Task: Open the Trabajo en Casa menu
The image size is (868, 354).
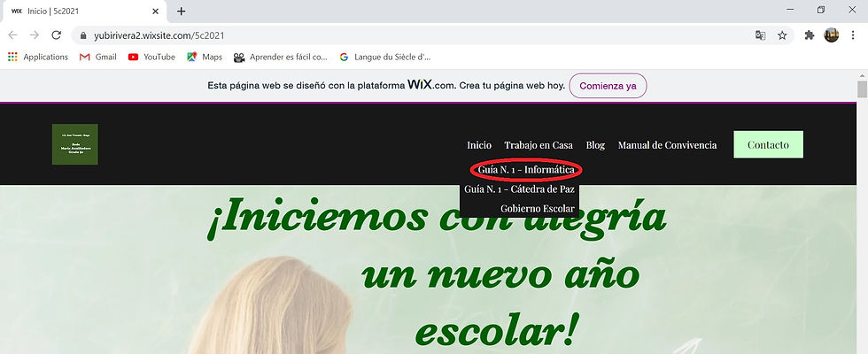Action: click(539, 145)
